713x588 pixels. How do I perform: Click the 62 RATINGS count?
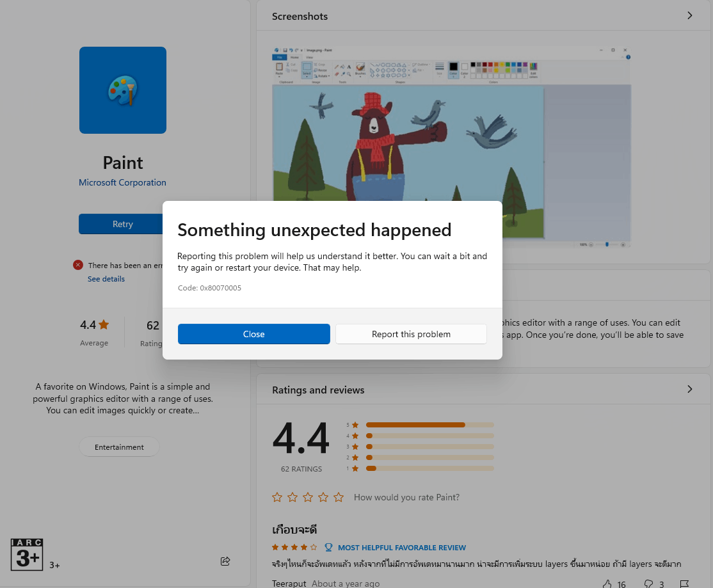tap(301, 469)
